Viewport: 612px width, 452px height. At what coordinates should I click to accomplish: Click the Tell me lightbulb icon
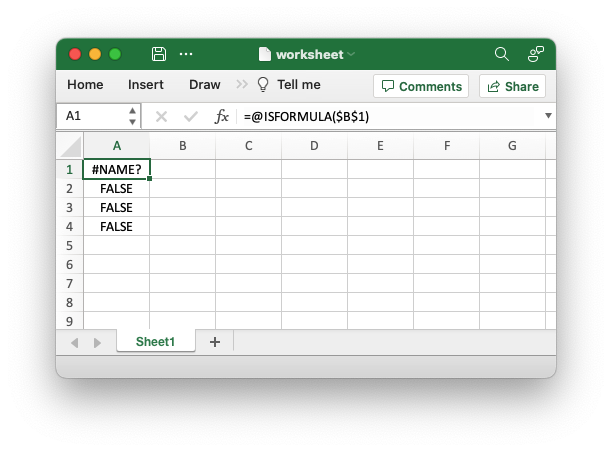click(x=264, y=85)
